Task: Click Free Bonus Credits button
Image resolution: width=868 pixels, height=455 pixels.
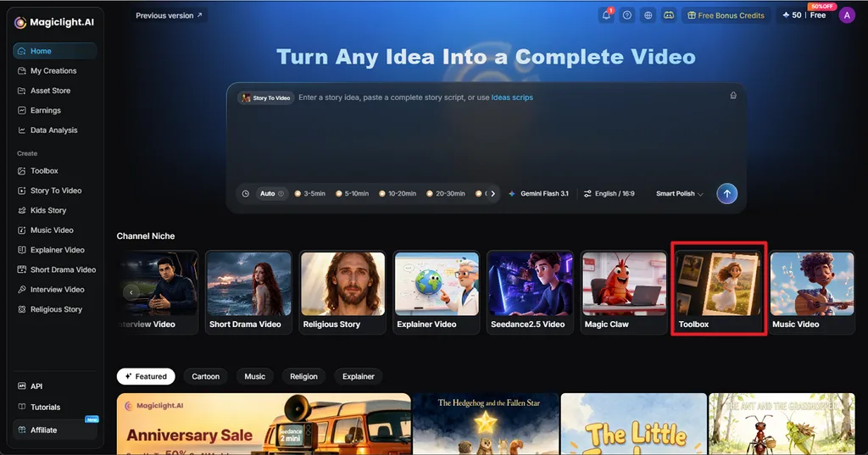Action: point(726,15)
